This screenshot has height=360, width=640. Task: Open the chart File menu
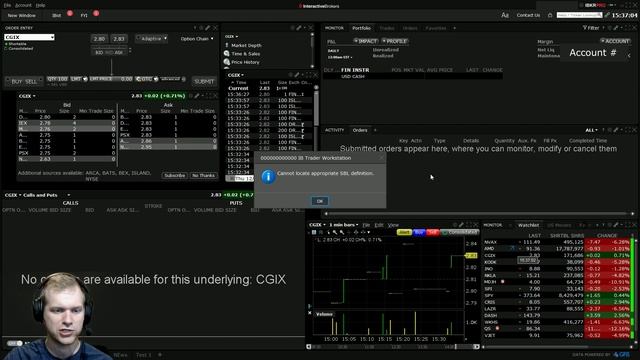click(x=366, y=225)
